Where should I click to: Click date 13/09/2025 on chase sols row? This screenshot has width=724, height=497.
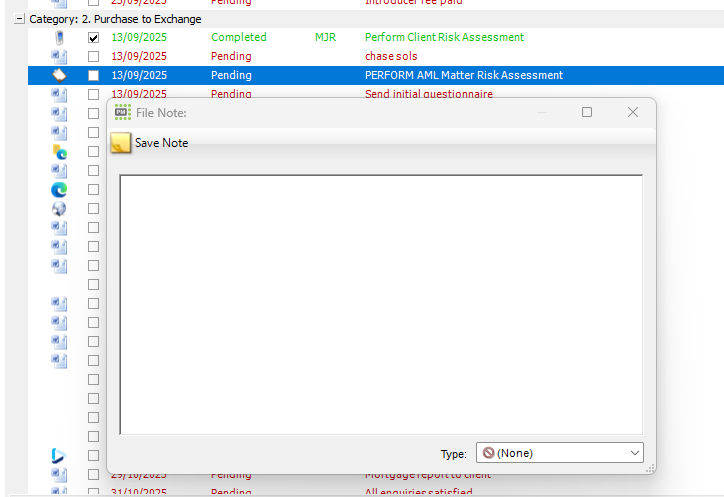139,56
